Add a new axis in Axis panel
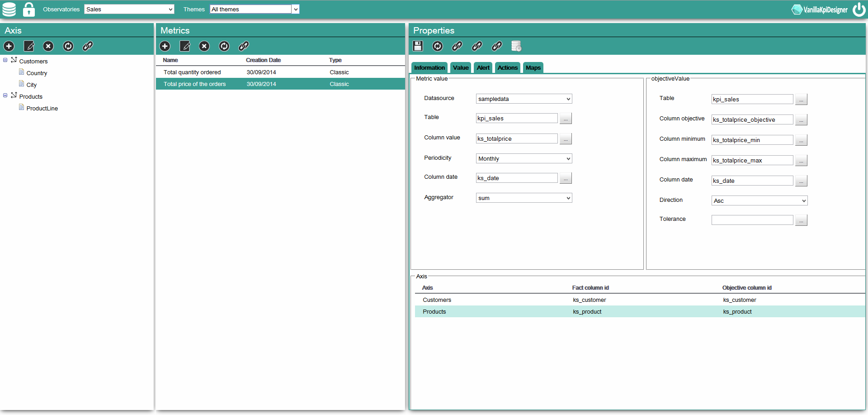Image resolution: width=868 pixels, height=415 pixels. click(9, 46)
